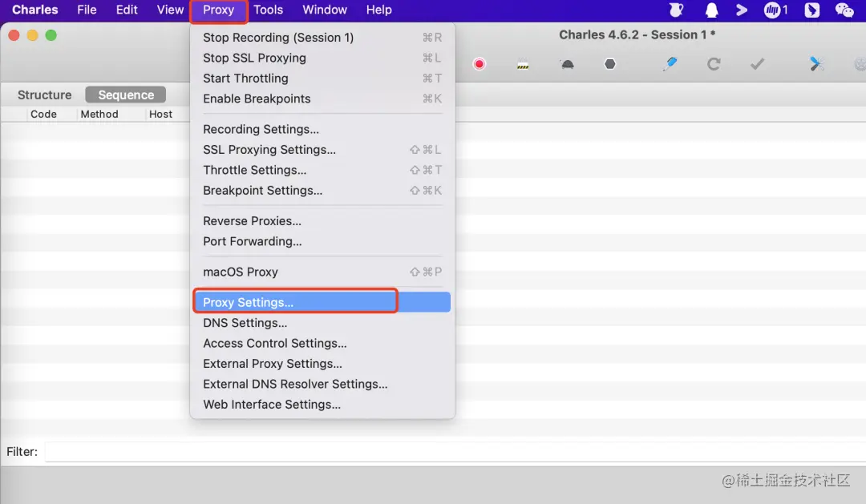Click the SSL proxying toolbar icon
This screenshot has height=504, width=866.
[523, 65]
